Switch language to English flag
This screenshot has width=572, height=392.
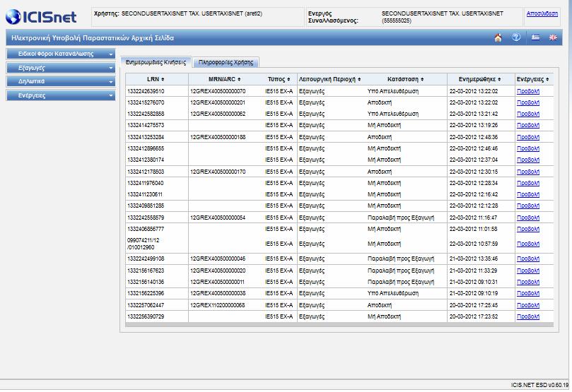point(553,37)
